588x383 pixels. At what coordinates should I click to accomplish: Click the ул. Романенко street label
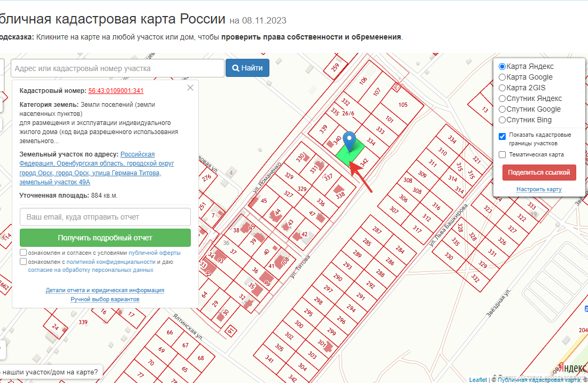267,177
